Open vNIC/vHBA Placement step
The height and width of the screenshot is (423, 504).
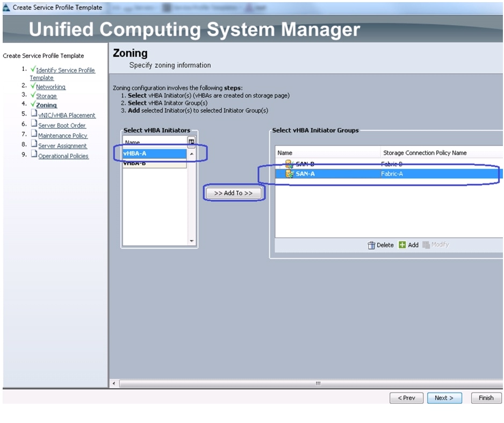pos(67,115)
